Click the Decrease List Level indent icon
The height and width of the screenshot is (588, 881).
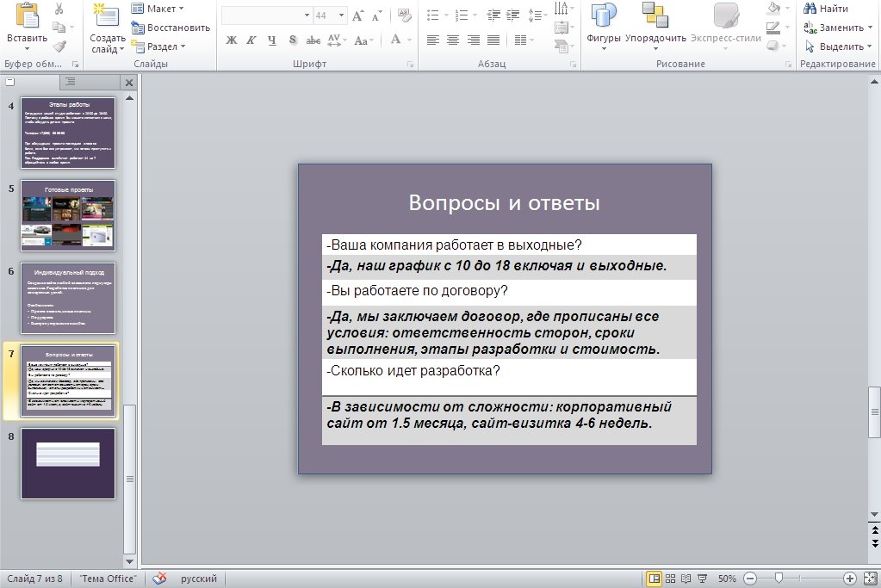493,15
